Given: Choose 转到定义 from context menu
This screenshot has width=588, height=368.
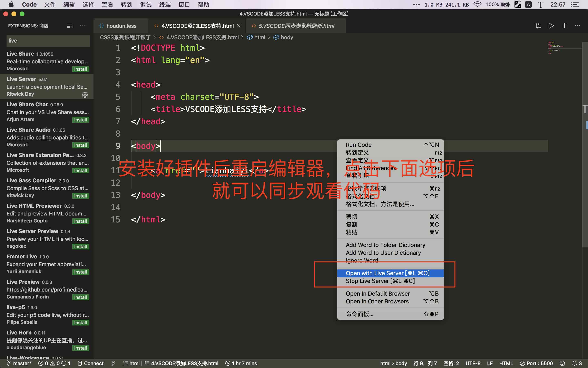Looking at the screenshot, I should point(390,152).
